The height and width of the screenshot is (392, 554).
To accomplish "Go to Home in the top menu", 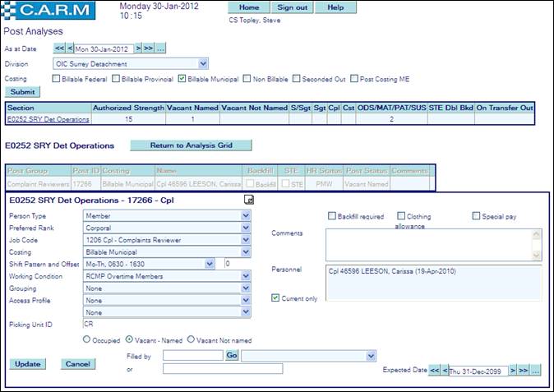I will [248, 7].
